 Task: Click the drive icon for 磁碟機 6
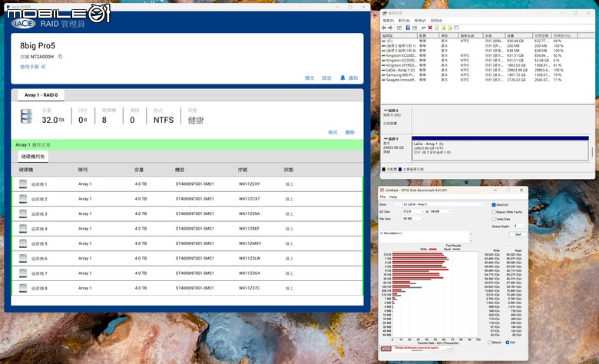[23, 258]
